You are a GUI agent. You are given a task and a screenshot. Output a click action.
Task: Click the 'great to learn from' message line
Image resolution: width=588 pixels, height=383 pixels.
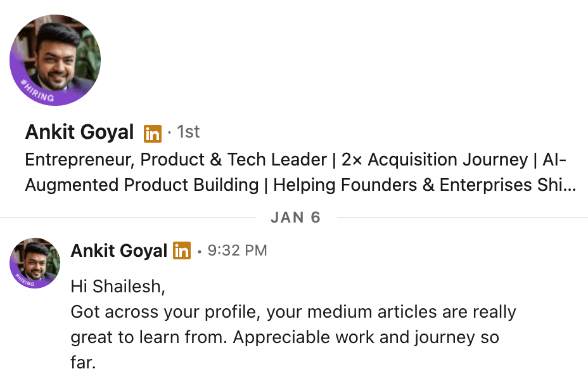pyautogui.click(x=284, y=337)
